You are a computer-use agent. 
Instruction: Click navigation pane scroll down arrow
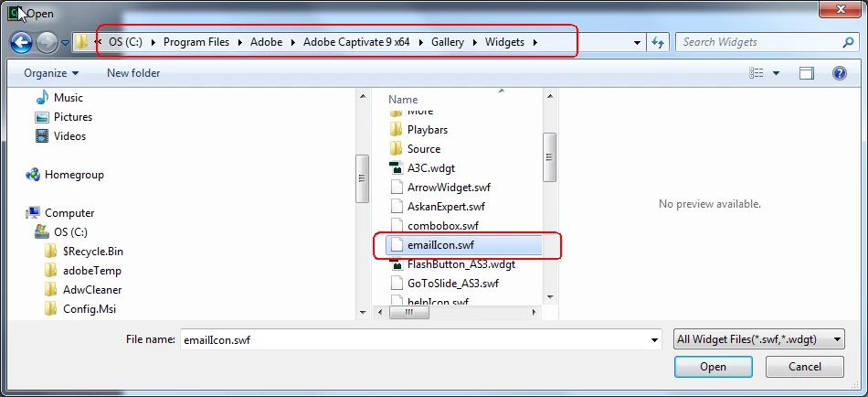click(363, 313)
